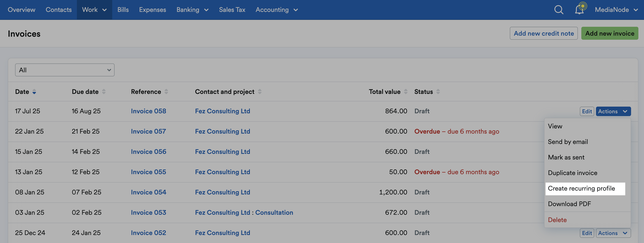644x243 pixels.
Task: Open Invoice 052 link
Action: click(148, 233)
